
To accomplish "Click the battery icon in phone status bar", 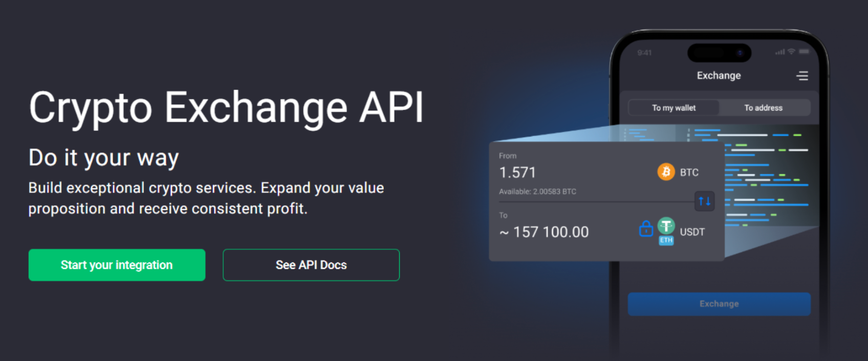I will coord(804,52).
